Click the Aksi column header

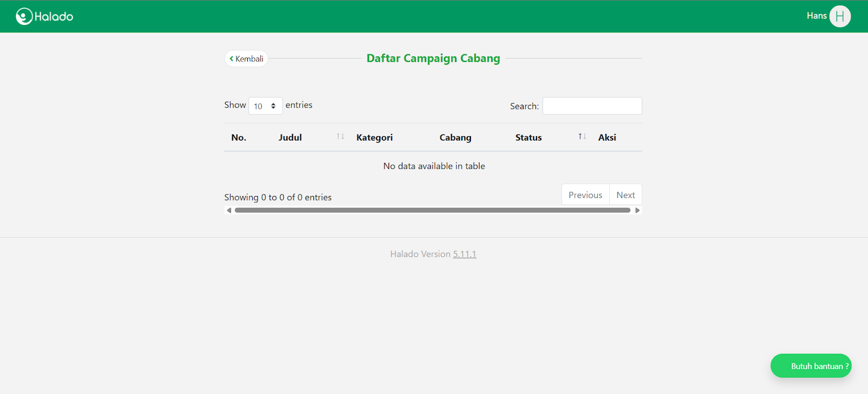[607, 137]
